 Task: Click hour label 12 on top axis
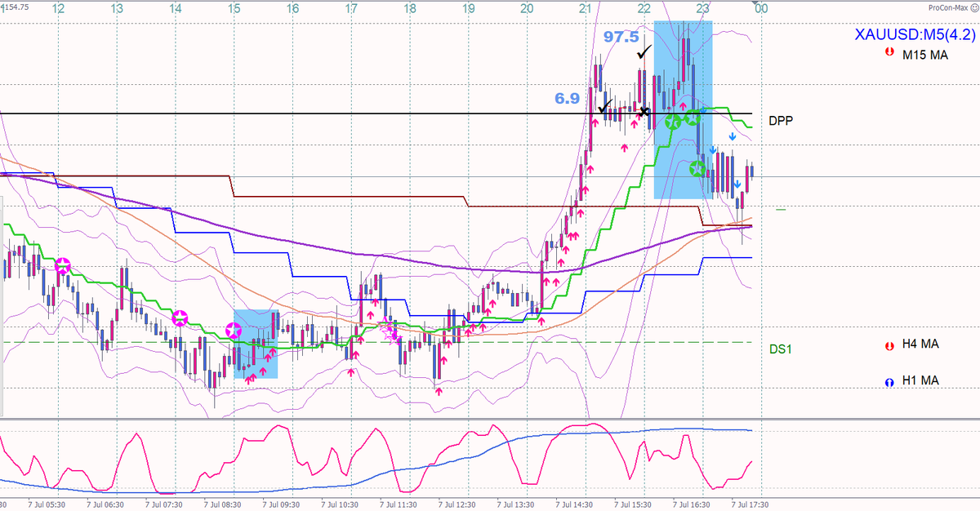tap(58, 8)
